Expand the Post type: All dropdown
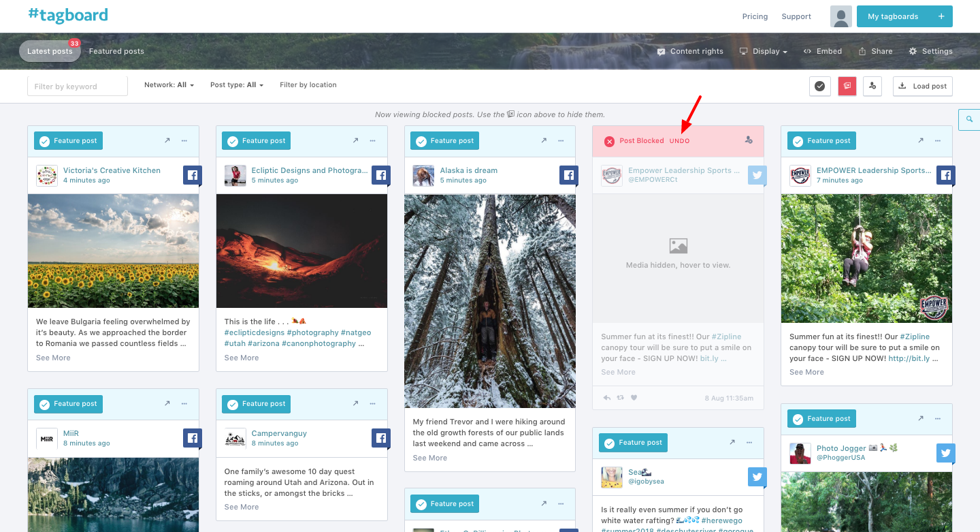Screen dimensions: 980x532 237,85
